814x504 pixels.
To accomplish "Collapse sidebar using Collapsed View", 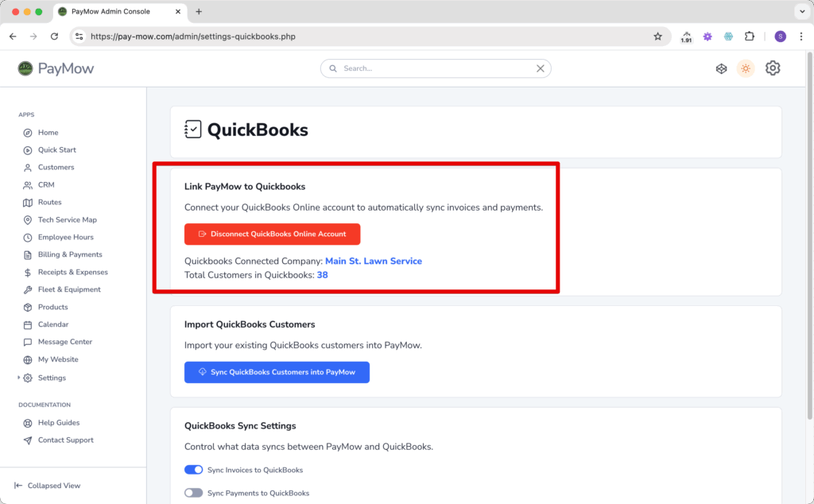I will 47,486.
